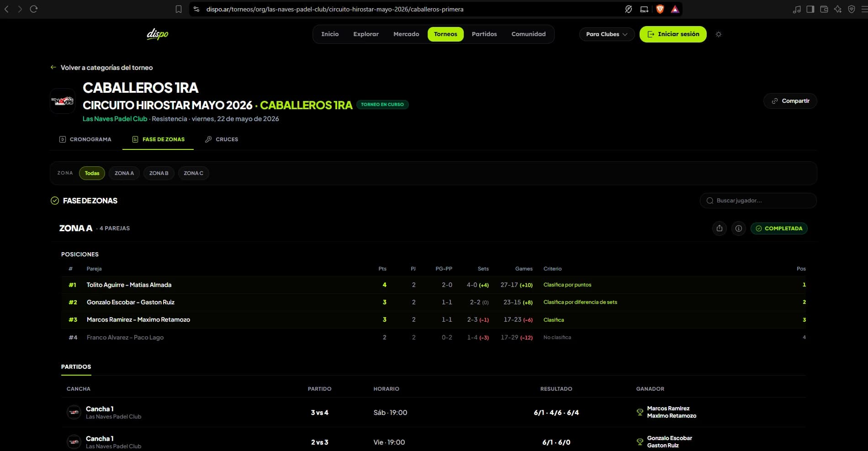
Task: Open Leo AI sparkle icon
Action: 838,9
